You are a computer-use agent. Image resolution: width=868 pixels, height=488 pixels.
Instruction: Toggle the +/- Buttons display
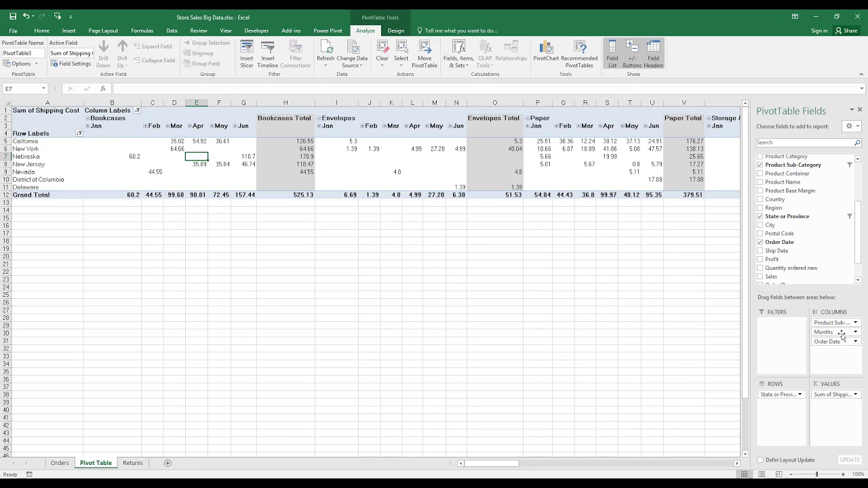632,54
